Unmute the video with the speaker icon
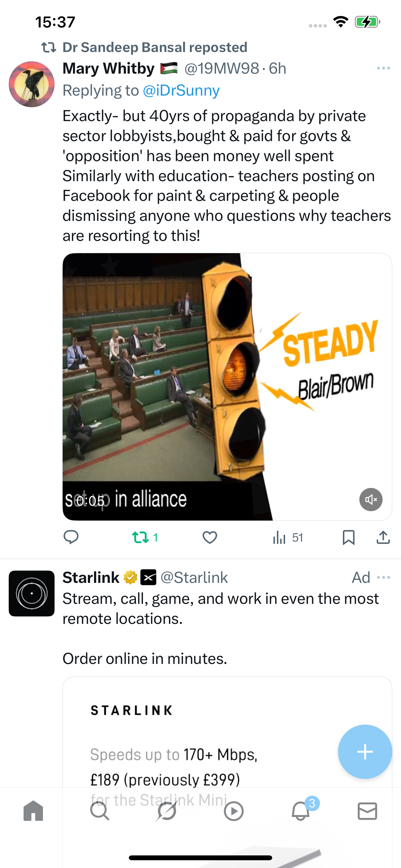Screen dimensions: 401x868 371,499
